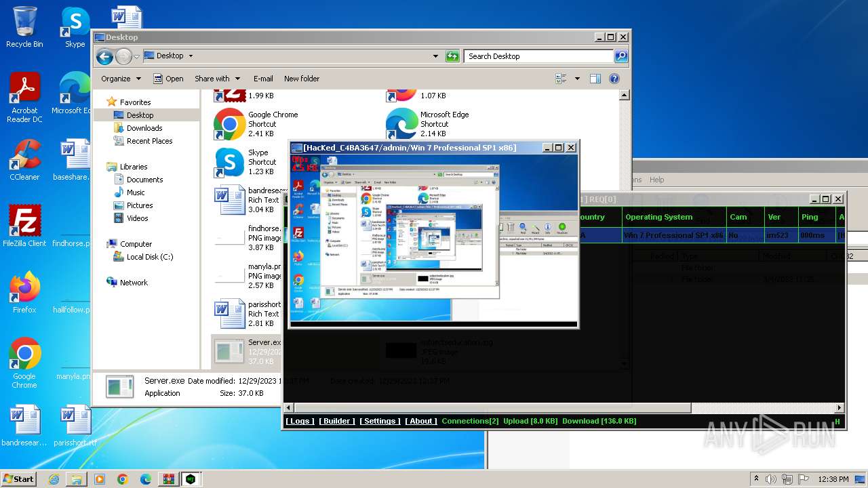Select the Google Chrome shortcut in the file list
The width and height of the screenshot is (868, 488).
coord(256,124)
